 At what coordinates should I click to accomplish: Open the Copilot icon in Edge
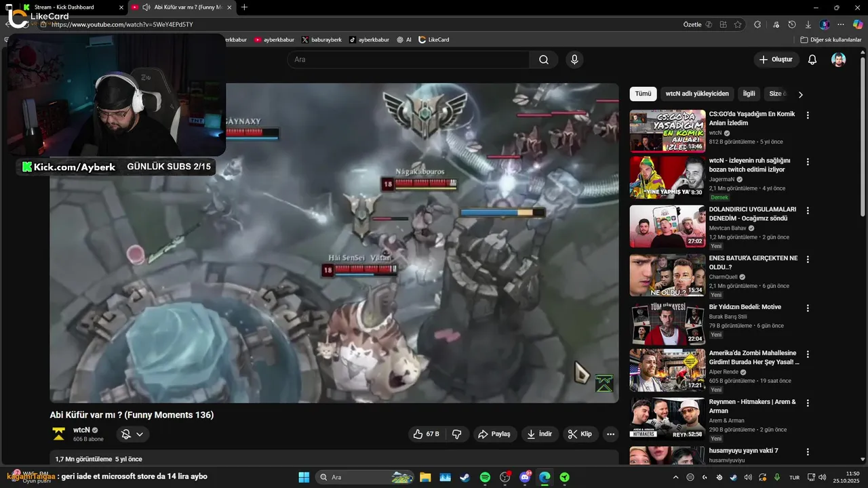coord(857,24)
